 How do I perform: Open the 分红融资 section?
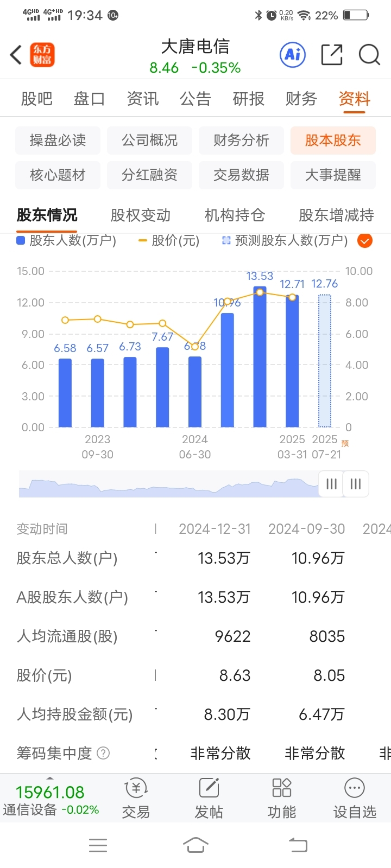point(150,175)
